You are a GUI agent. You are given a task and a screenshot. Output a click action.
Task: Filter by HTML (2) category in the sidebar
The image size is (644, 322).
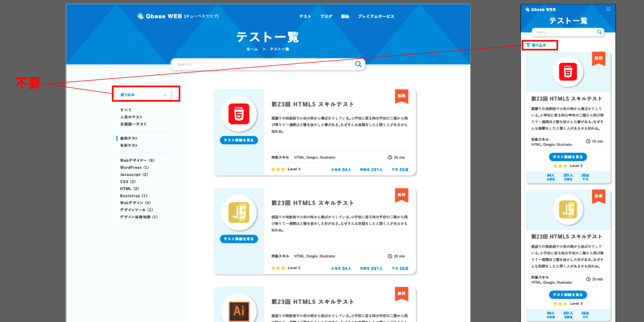[129, 188]
